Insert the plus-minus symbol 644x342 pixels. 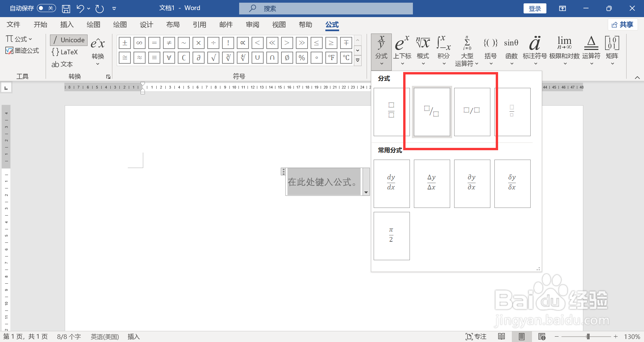(x=125, y=43)
